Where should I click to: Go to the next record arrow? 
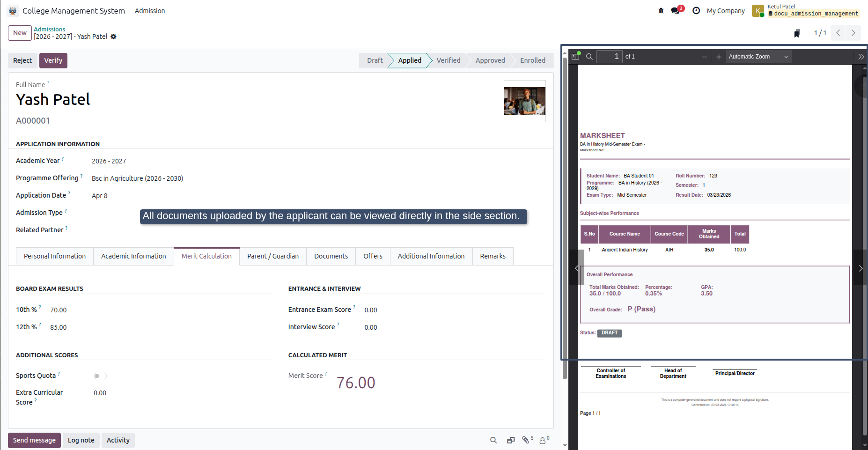pos(853,33)
